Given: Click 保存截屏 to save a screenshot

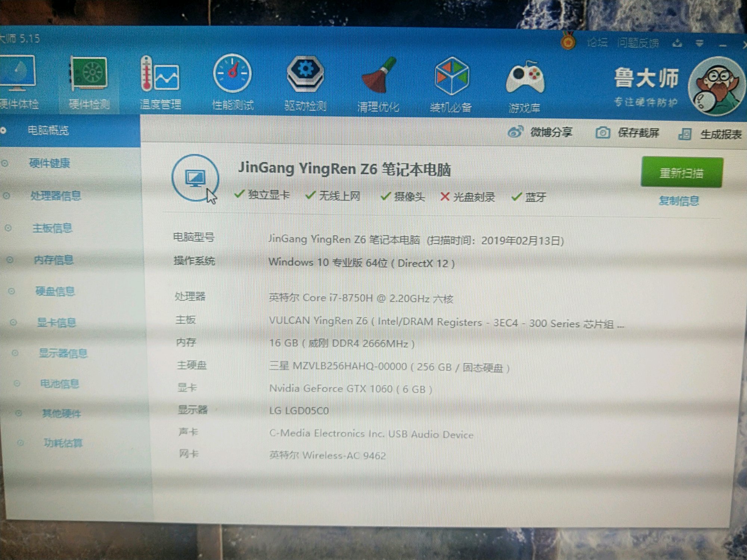Looking at the screenshot, I should tap(627, 133).
